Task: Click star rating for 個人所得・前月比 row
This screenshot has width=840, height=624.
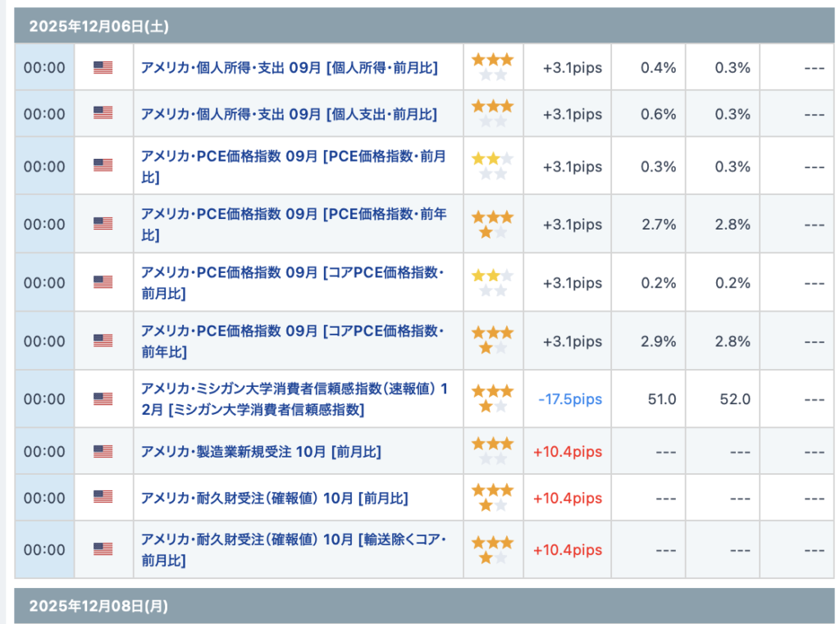Action: [492, 67]
